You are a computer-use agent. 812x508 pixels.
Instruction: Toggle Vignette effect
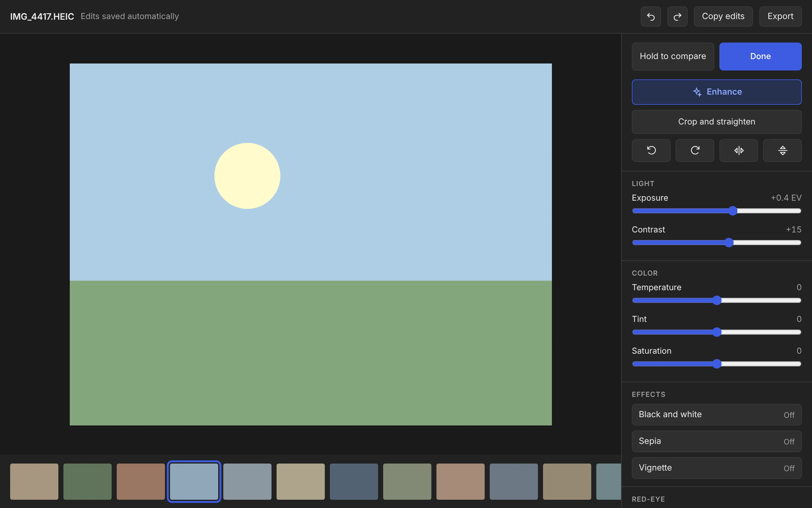point(717,468)
